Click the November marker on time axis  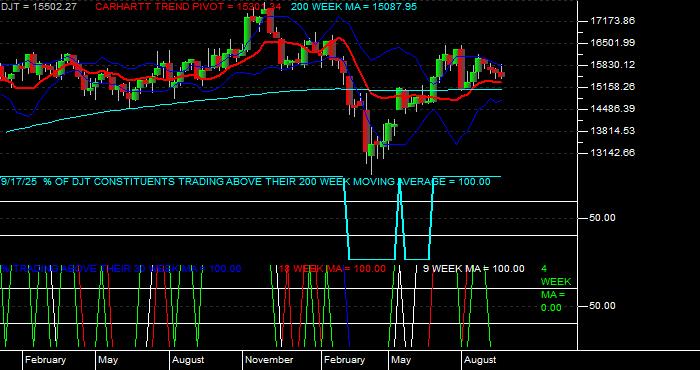coord(269,360)
